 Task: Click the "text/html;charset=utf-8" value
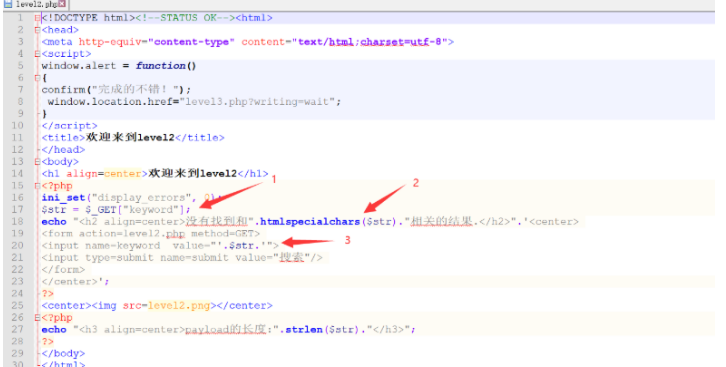(370, 42)
